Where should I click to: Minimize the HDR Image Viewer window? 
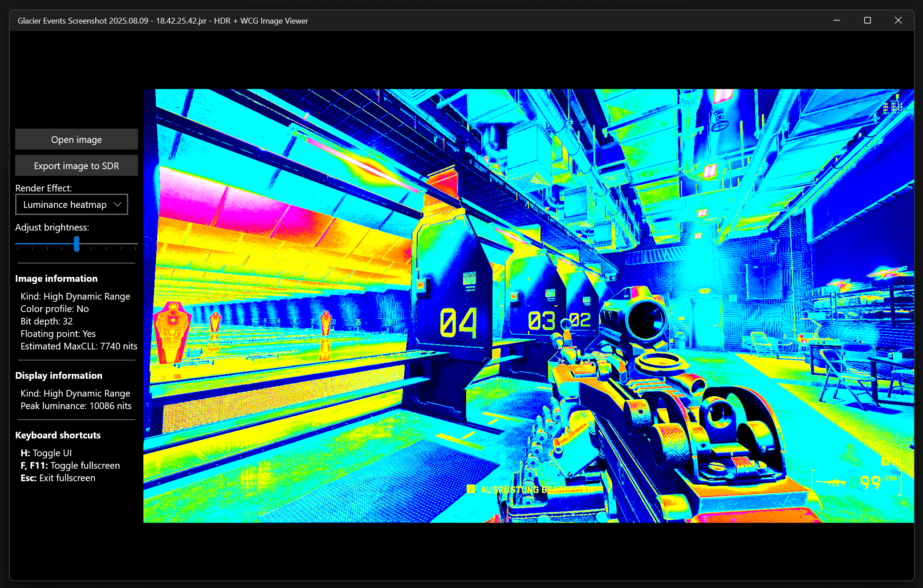pyautogui.click(x=837, y=20)
